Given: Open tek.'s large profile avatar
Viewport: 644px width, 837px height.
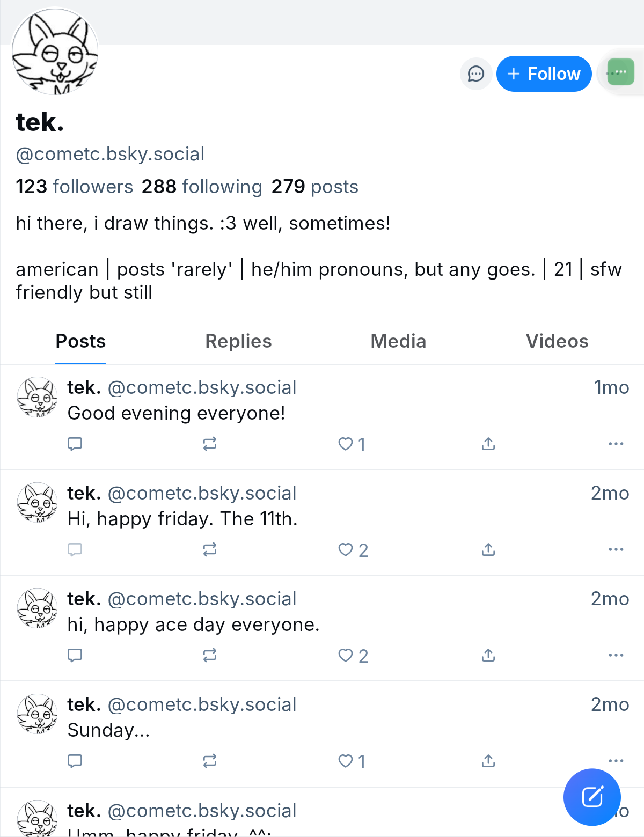Looking at the screenshot, I should pos(55,52).
